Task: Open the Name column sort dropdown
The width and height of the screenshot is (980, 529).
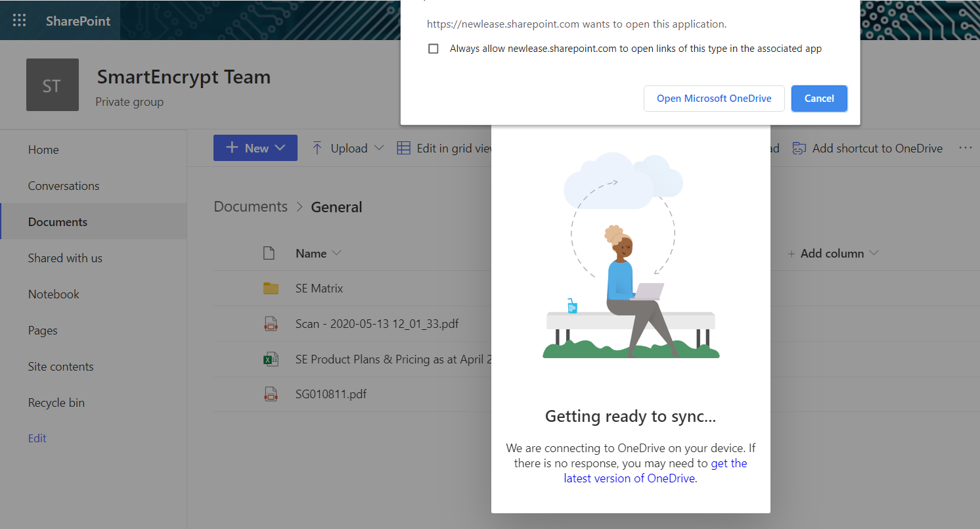Action: [319, 254]
